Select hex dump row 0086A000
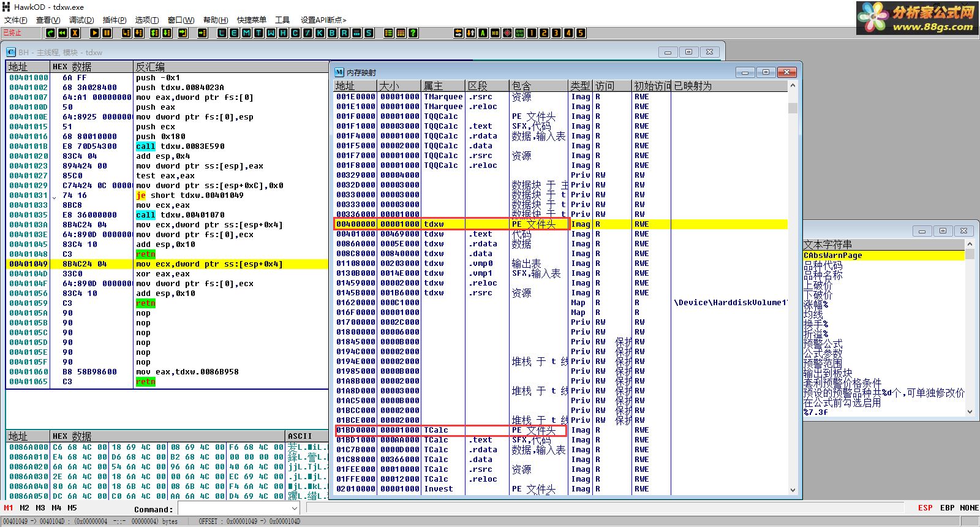The image size is (980, 527). [167, 447]
